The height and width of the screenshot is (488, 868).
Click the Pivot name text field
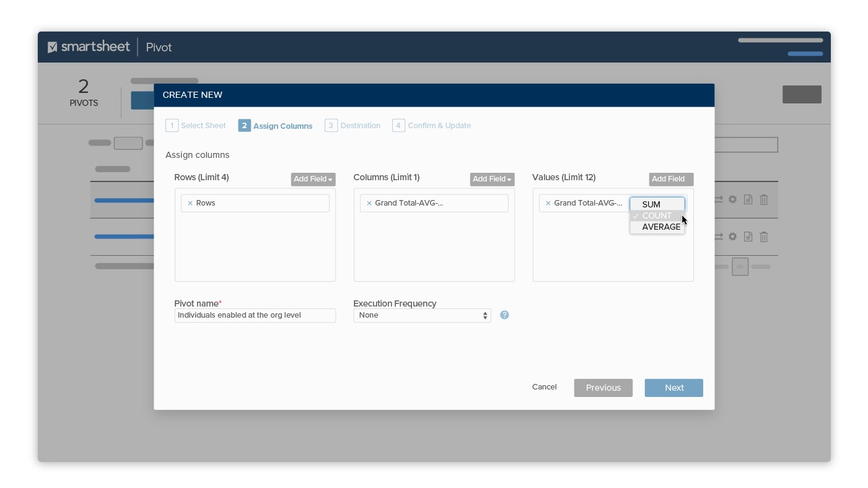[x=255, y=315]
